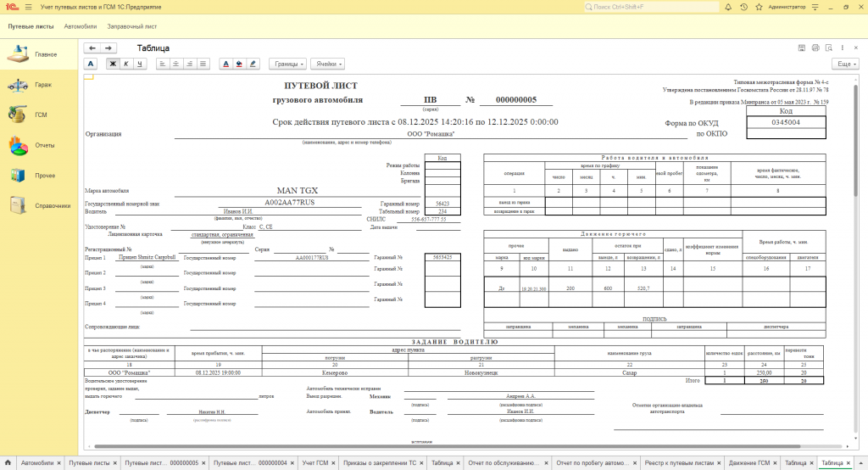Open print preview icon
The width and height of the screenshot is (868, 470).
829,48
